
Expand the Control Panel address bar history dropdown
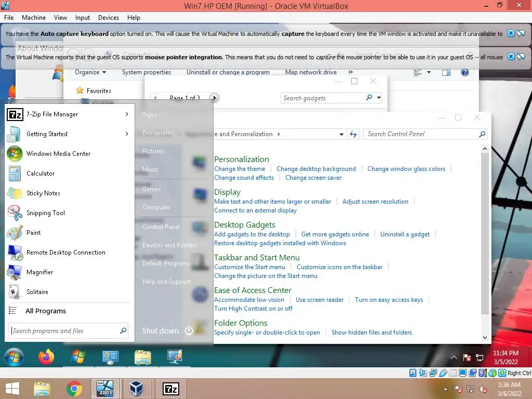[x=341, y=135]
